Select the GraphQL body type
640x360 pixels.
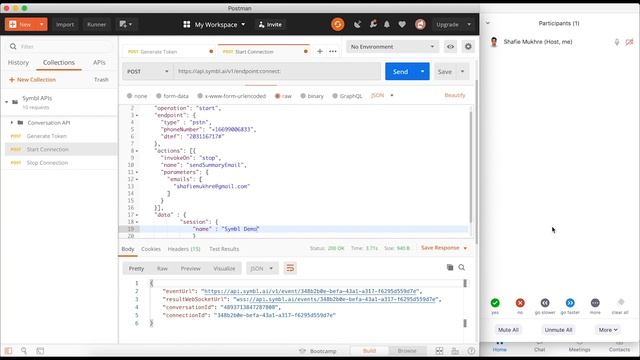click(335, 96)
